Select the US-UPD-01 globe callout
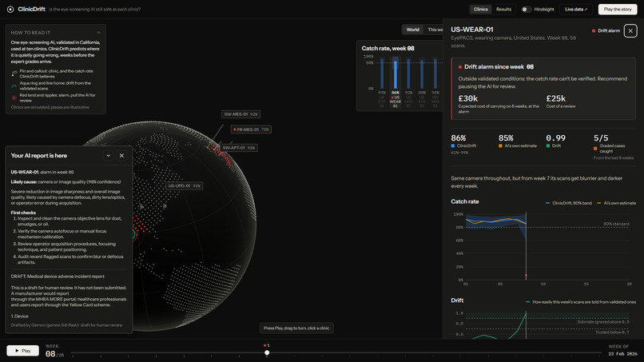 pyautogui.click(x=185, y=185)
